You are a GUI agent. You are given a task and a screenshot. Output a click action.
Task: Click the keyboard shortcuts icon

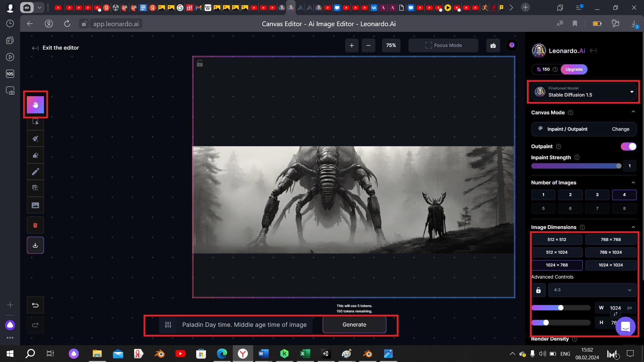click(x=493, y=45)
